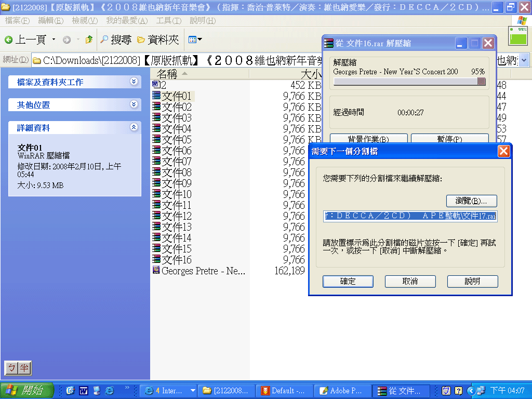This screenshot has width=532, height=399.
Task: Open the 檢視(V) menu
Action: point(85,21)
